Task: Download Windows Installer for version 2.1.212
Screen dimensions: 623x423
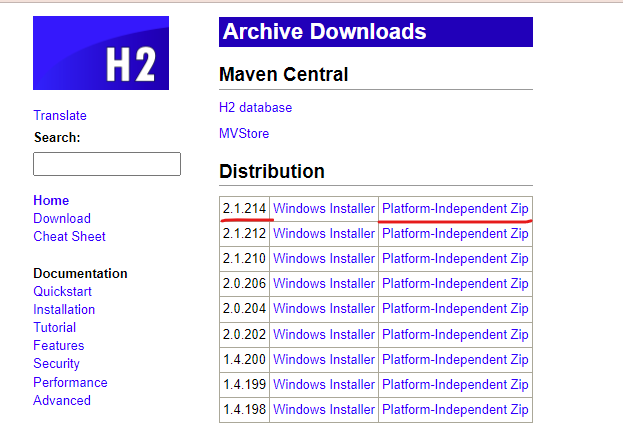Action: (324, 233)
